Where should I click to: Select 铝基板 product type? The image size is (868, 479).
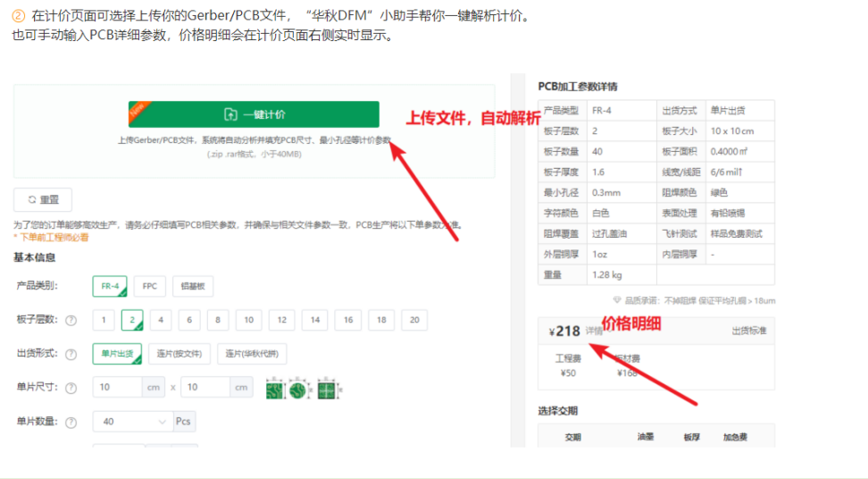(x=193, y=286)
